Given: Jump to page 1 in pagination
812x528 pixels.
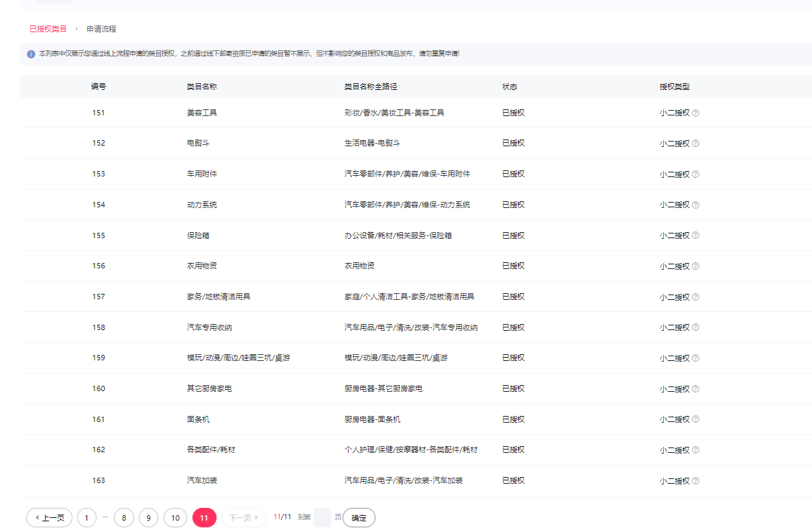Looking at the screenshot, I should pyautogui.click(x=86, y=517).
